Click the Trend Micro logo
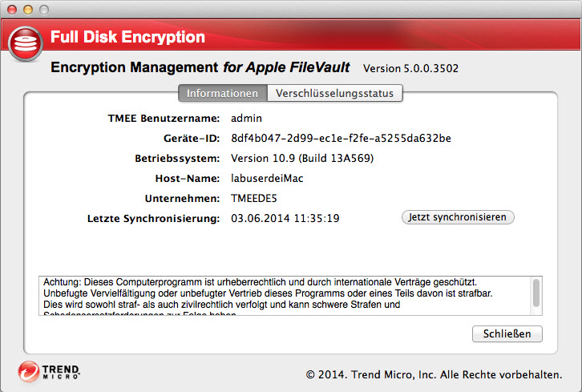 click(50, 373)
